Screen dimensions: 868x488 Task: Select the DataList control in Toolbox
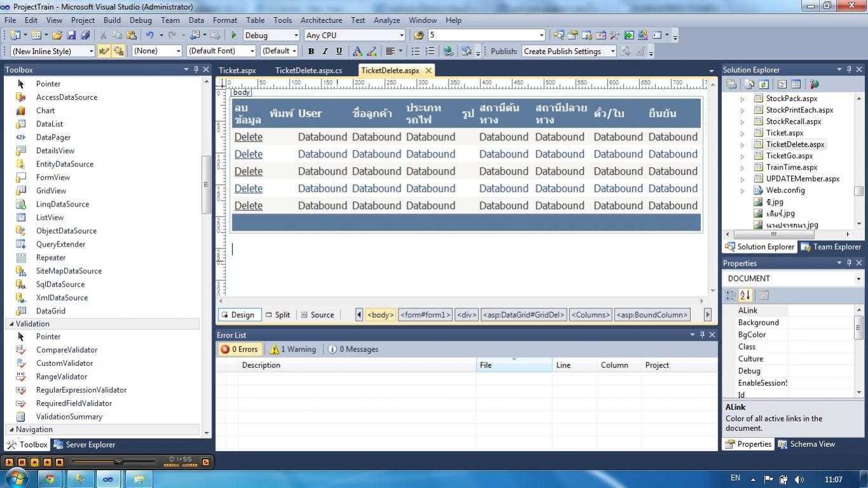(50, 124)
